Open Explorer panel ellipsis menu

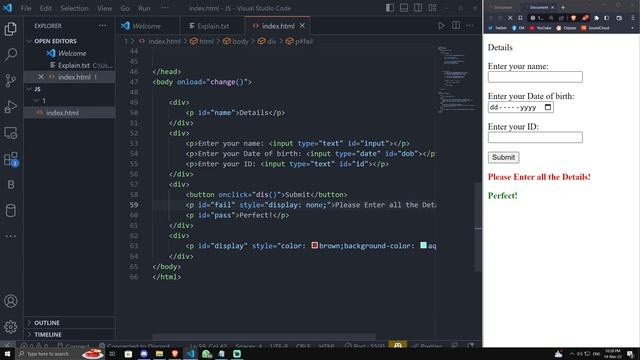(x=102, y=26)
